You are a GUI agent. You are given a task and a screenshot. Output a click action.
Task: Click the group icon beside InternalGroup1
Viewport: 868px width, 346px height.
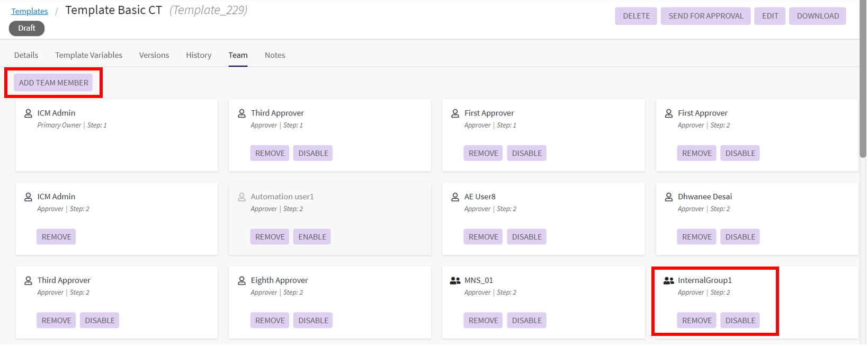pos(668,281)
